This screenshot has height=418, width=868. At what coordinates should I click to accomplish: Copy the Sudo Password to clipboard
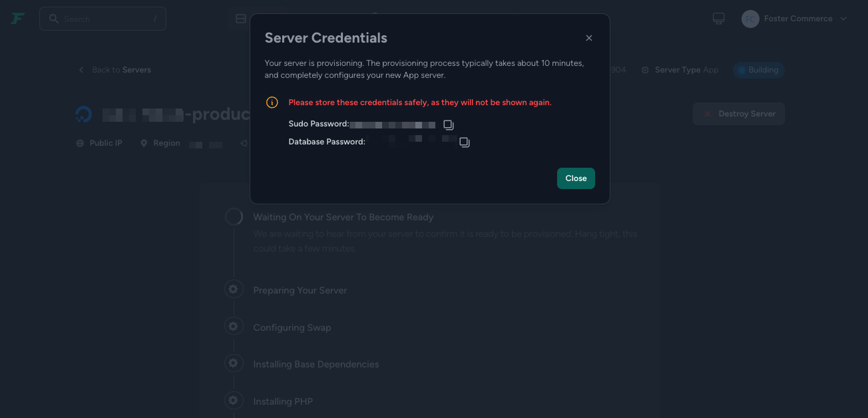(x=449, y=124)
